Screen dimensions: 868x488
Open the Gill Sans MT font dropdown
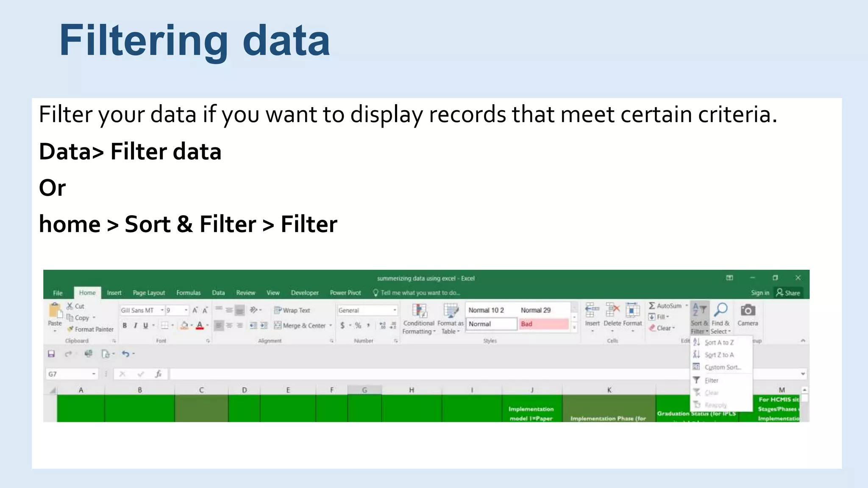coord(162,311)
